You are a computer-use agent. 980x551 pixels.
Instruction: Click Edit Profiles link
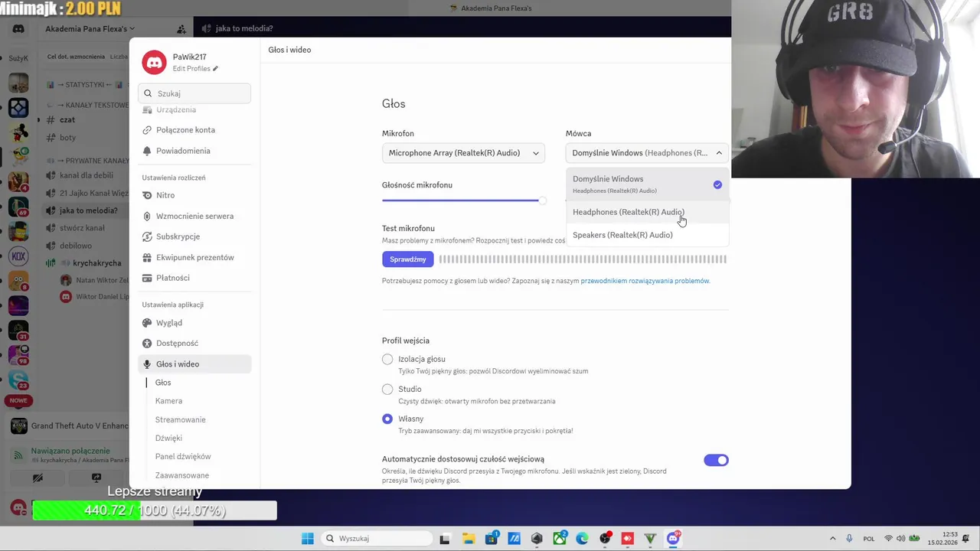[191, 69]
